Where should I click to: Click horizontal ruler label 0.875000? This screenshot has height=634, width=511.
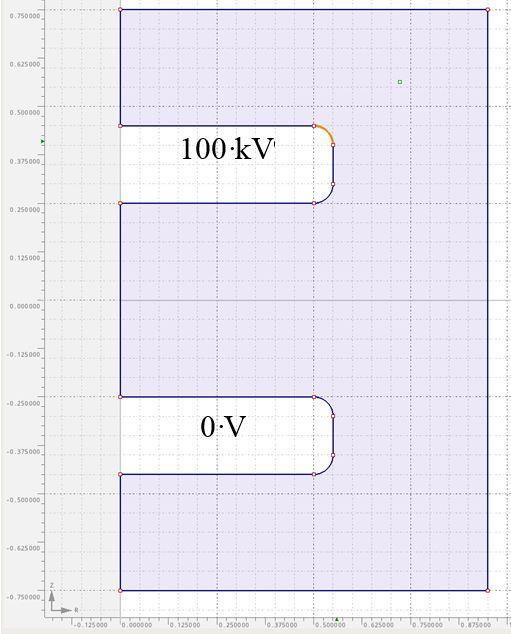click(476, 625)
